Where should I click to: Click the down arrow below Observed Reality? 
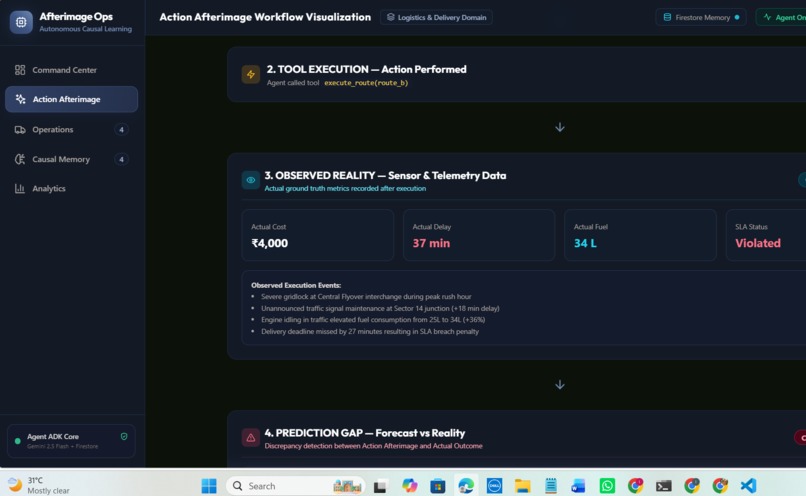pos(560,385)
